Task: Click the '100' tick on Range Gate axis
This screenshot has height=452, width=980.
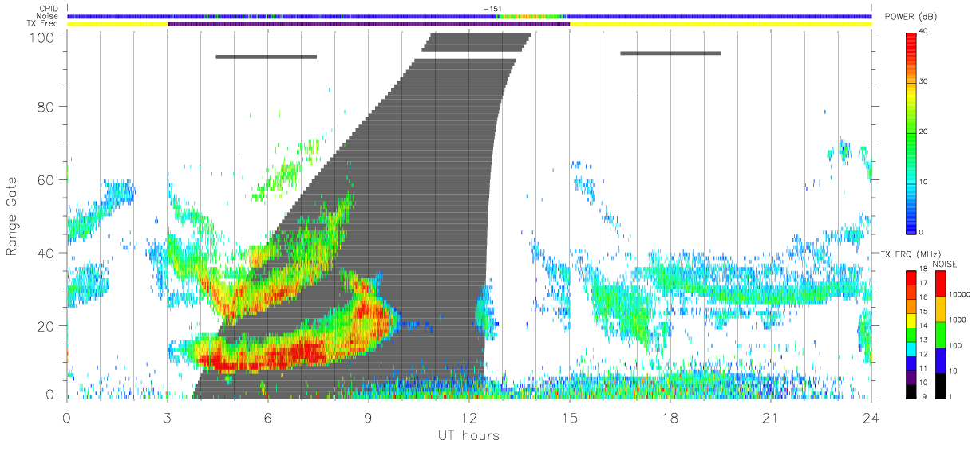Action: [42, 37]
